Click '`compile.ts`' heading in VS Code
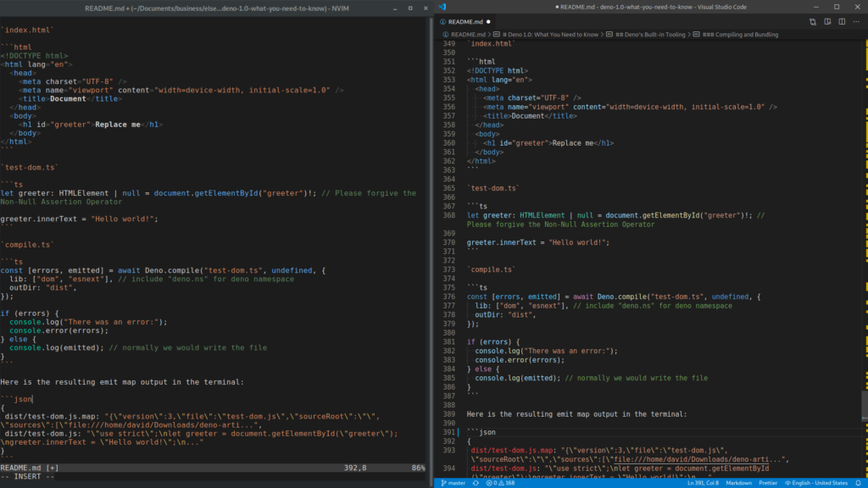The width and height of the screenshot is (868, 488). [491, 269]
